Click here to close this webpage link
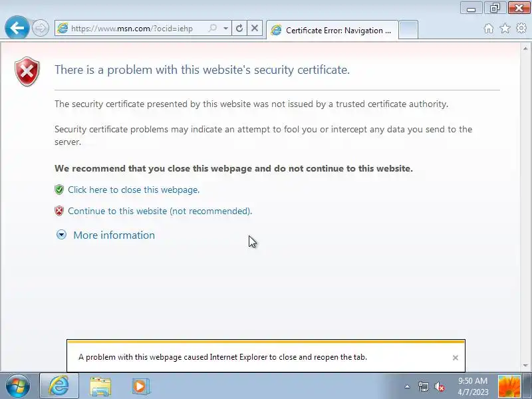The image size is (532, 399). pos(134,190)
